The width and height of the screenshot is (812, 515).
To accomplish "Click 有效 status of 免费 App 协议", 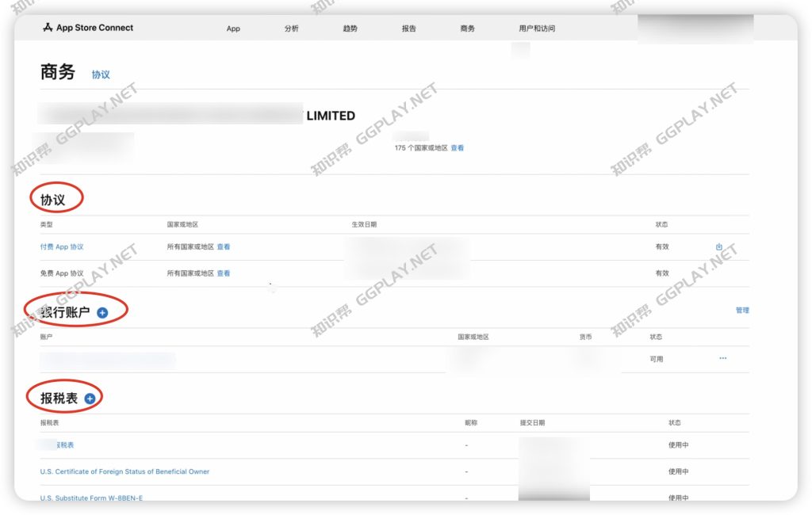I will tap(662, 273).
